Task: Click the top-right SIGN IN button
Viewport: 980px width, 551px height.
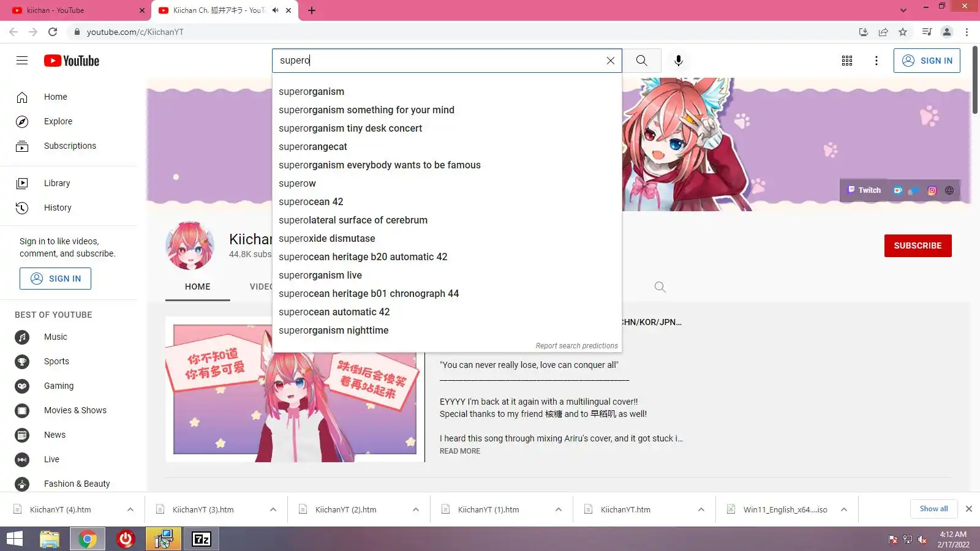Action: pyautogui.click(x=927, y=61)
